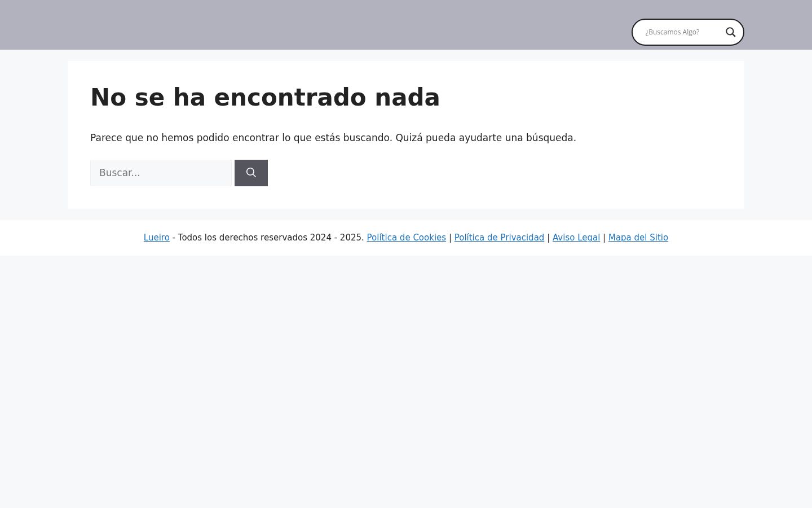
Task: Click the 'Buscar...' search input
Action: 161,173
